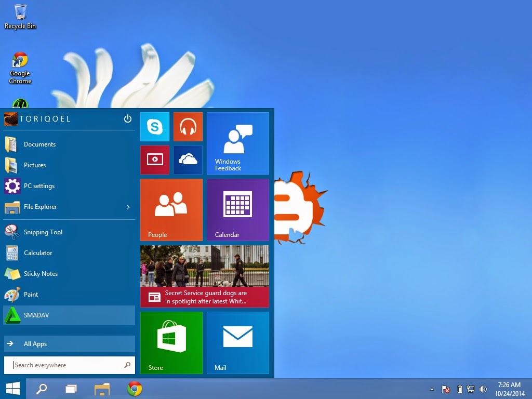Open the Calendar tile
This screenshot has width=532, height=399.
[x=237, y=209]
